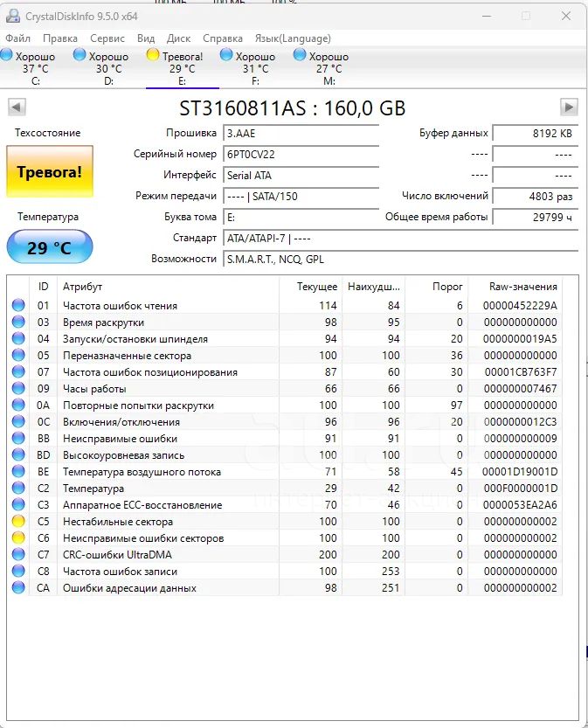Screen dimensions: 588x728
Task: Click the Атрибут column header
Action: click(168, 287)
